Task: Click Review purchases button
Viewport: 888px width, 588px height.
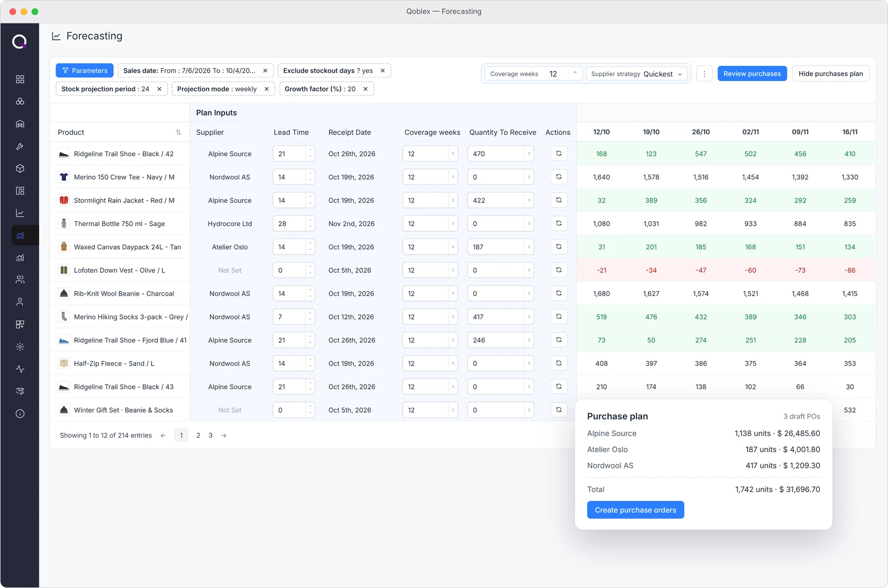Action: click(x=752, y=74)
